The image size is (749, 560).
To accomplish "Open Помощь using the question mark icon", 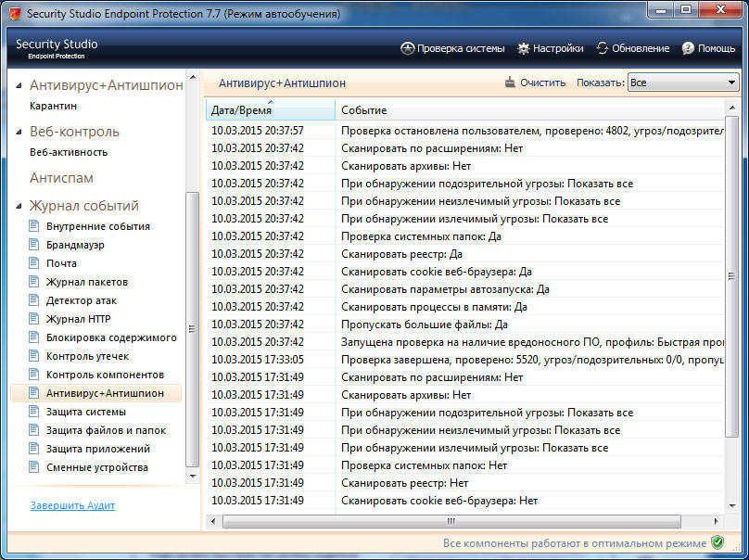I will pos(688,49).
